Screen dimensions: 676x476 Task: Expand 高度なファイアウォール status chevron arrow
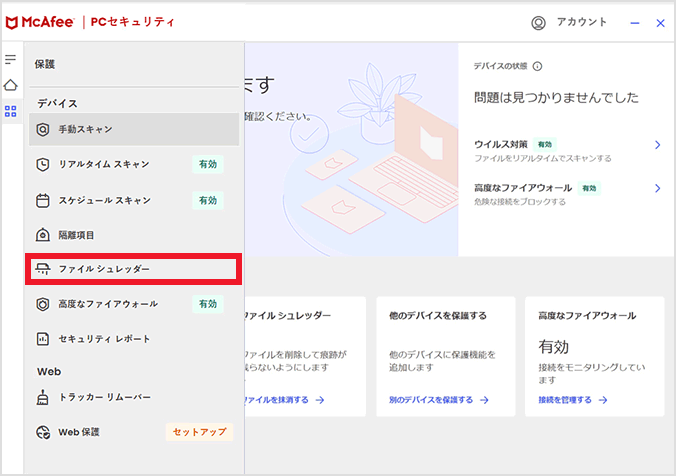tap(657, 188)
